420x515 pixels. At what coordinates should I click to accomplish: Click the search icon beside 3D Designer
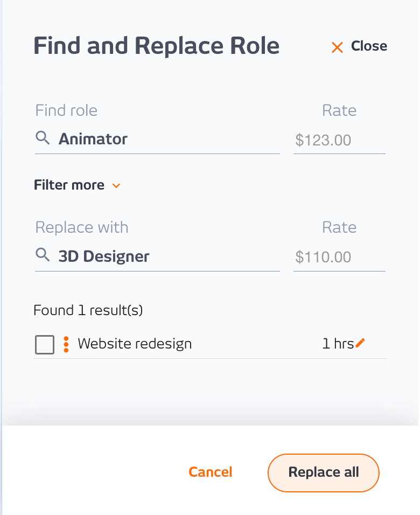pyautogui.click(x=43, y=255)
